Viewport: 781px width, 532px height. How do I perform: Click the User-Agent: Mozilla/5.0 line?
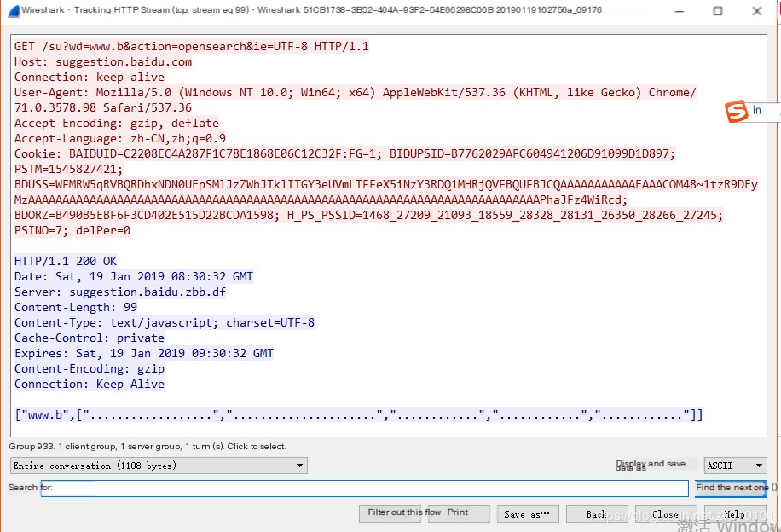[x=356, y=93]
